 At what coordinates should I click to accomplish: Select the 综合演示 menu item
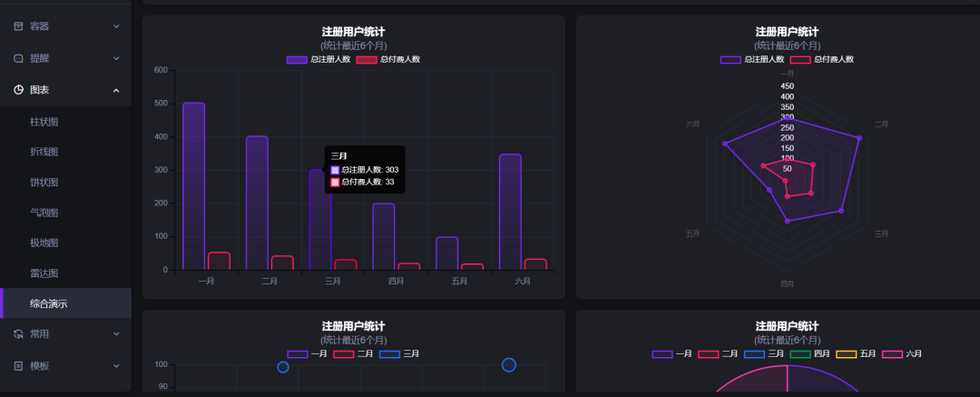[x=65, y=303]
